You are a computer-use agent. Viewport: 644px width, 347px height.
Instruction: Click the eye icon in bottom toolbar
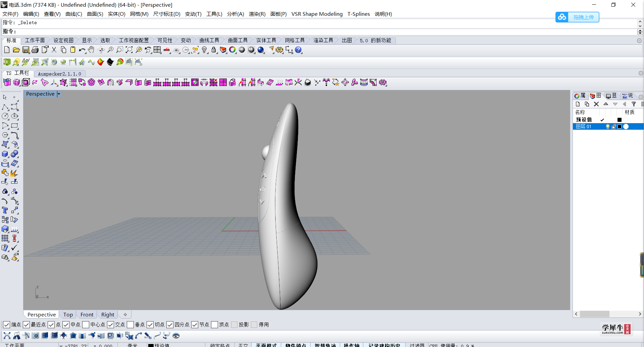point(176,336)
